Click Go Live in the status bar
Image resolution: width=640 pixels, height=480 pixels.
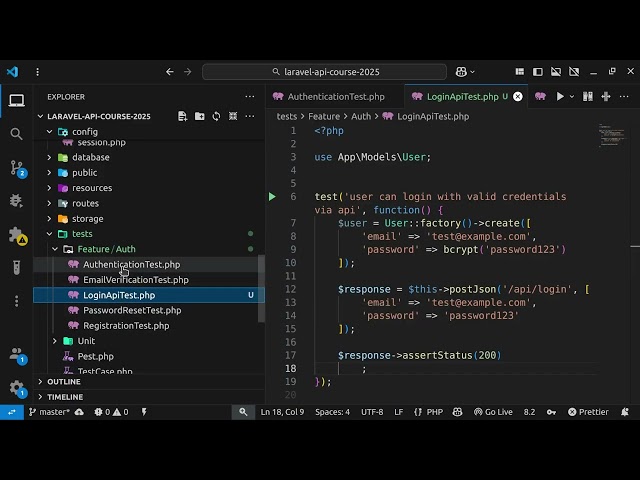click(492, 412)
